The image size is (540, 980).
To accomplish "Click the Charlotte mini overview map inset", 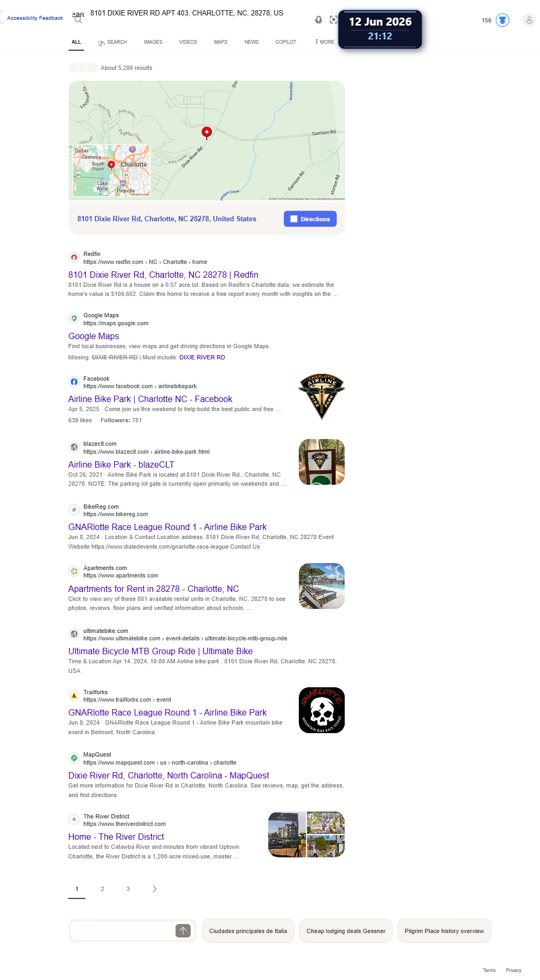I will (112, 171).
